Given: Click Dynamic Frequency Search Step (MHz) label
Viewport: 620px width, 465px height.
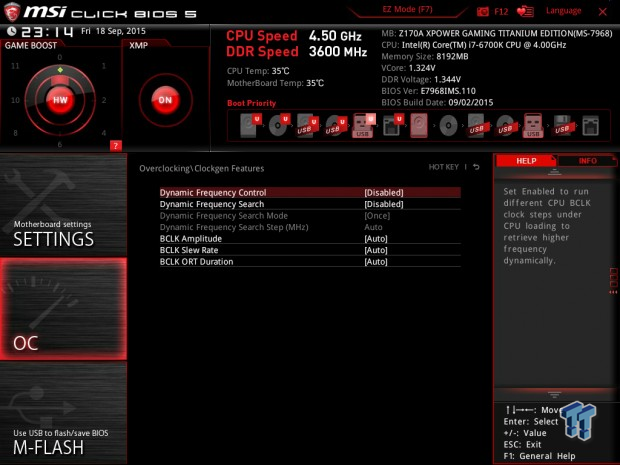Looking at the screenshot, I should (x=234, y=227).
